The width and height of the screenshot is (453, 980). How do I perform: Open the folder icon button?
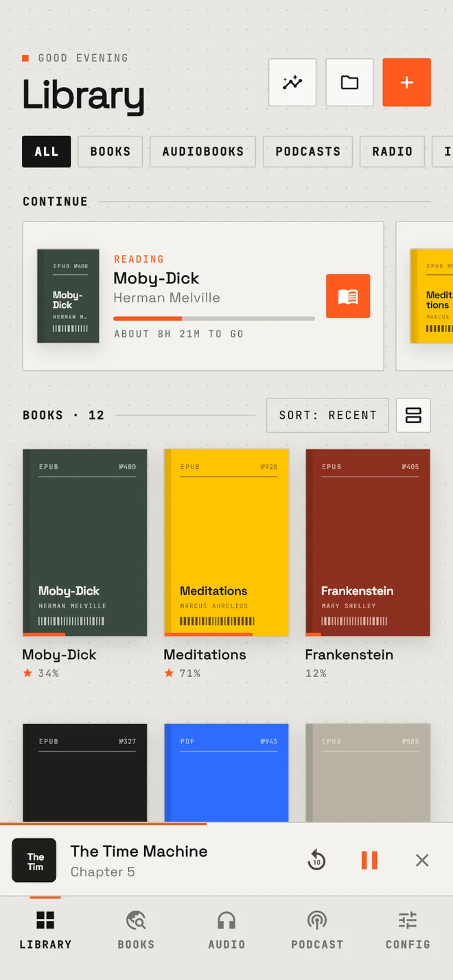(x=349, y=82)
